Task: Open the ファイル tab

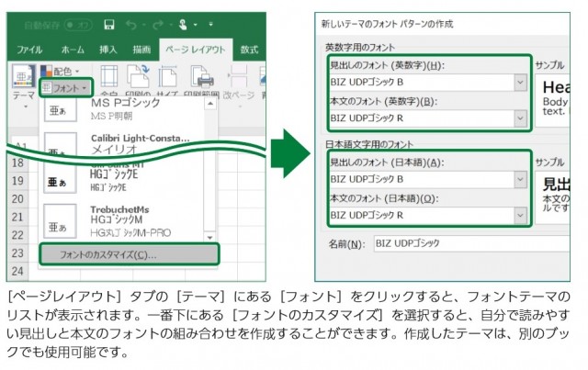Action: point(29,50)
